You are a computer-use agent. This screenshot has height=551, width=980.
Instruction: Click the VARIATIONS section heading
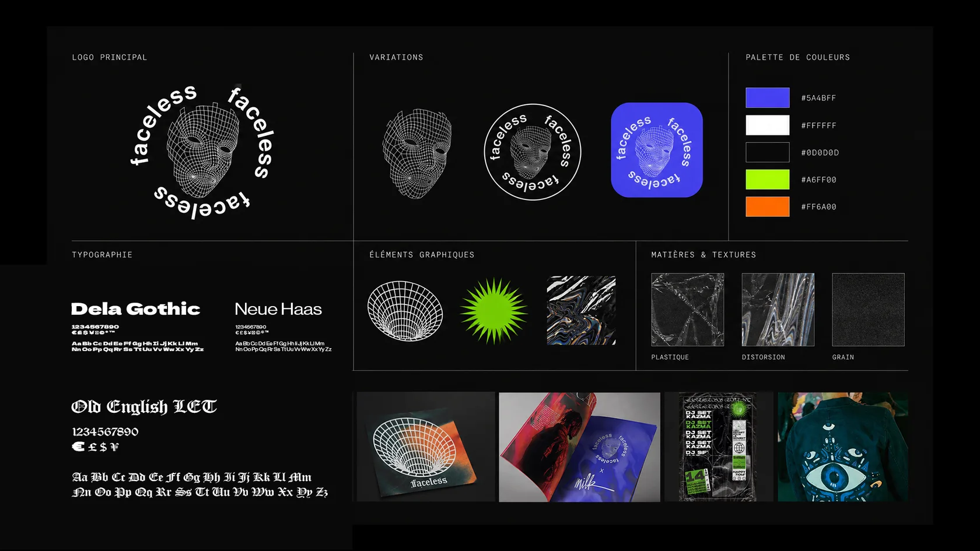397,57
